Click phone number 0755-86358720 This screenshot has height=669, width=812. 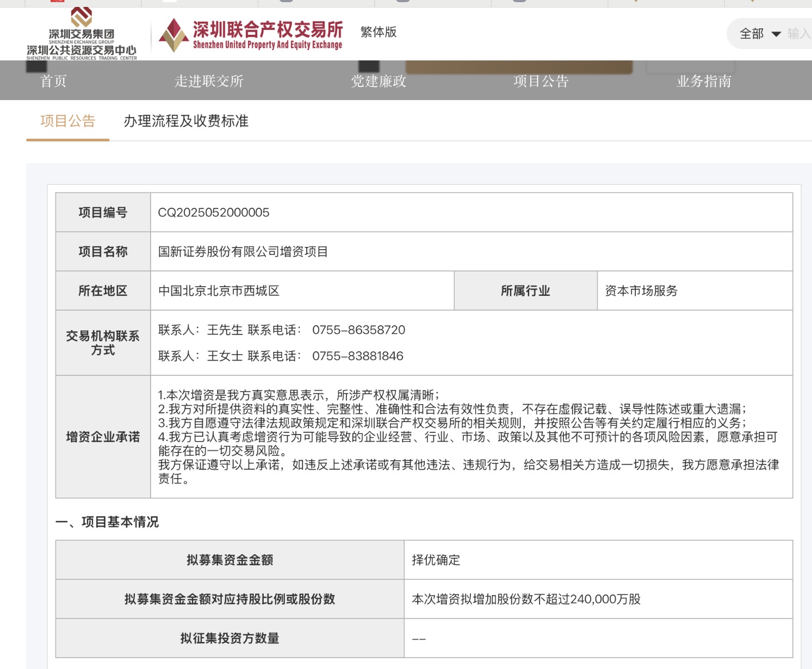[x=358, y=330]
